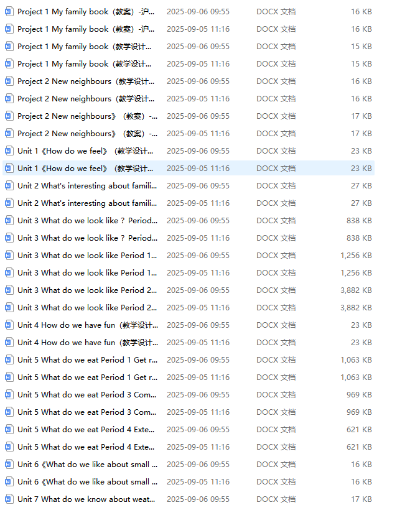Click icon of Project 1 教案 file dated 2025-09-06

(x=9, y=12)
